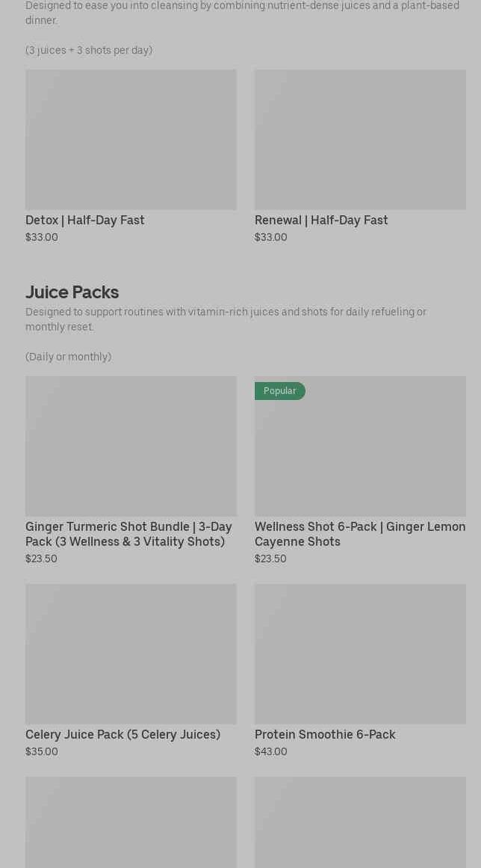
Task: Click the Detox | Half-Day Fast title
Action: (x=85, y=220)
